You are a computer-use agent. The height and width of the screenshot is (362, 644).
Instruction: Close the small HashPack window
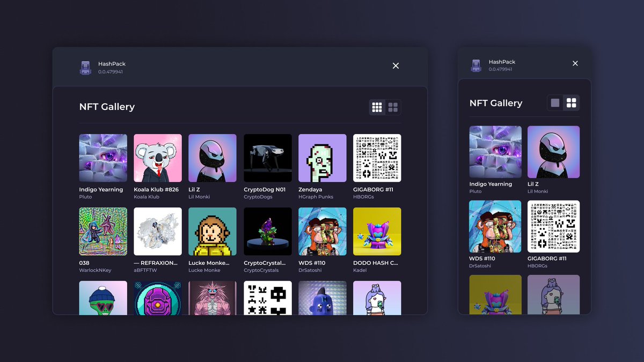point(575,63)
